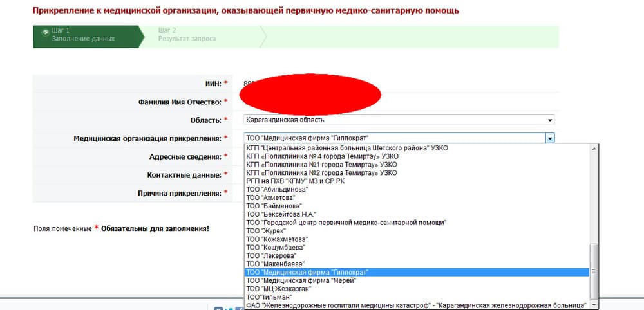The image size is (644, 310).
Task: Select ТОО "Кошумбаева" option
Action: (x=417, y=247)
